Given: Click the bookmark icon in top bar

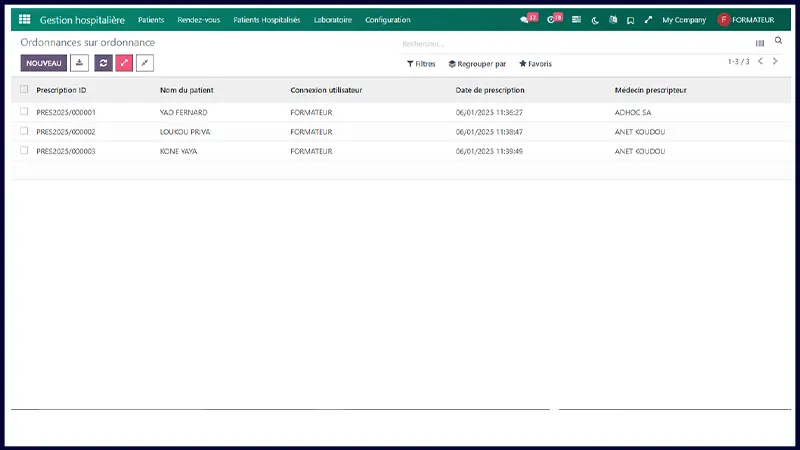Looking at the screenshot, I should coord(631,20).
